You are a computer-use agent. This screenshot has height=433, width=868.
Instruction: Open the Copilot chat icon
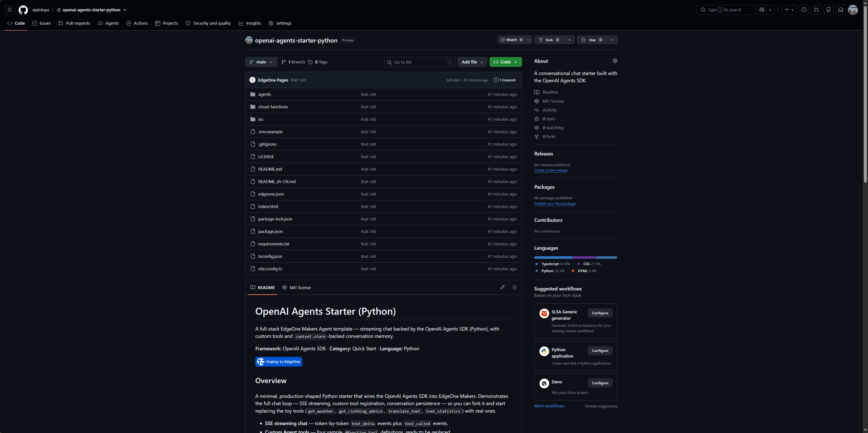(x=762, y=10)
